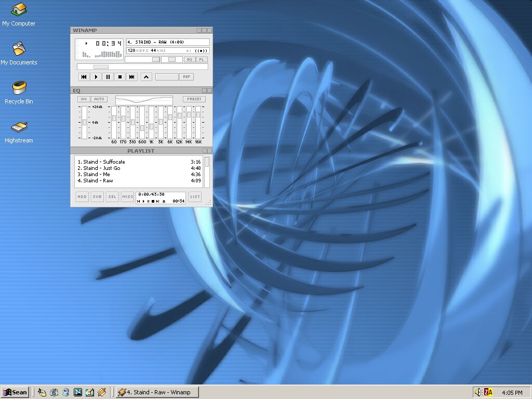
Task: Click the 310 Hz equalizer band slider
Action: (x=132, y=123)
